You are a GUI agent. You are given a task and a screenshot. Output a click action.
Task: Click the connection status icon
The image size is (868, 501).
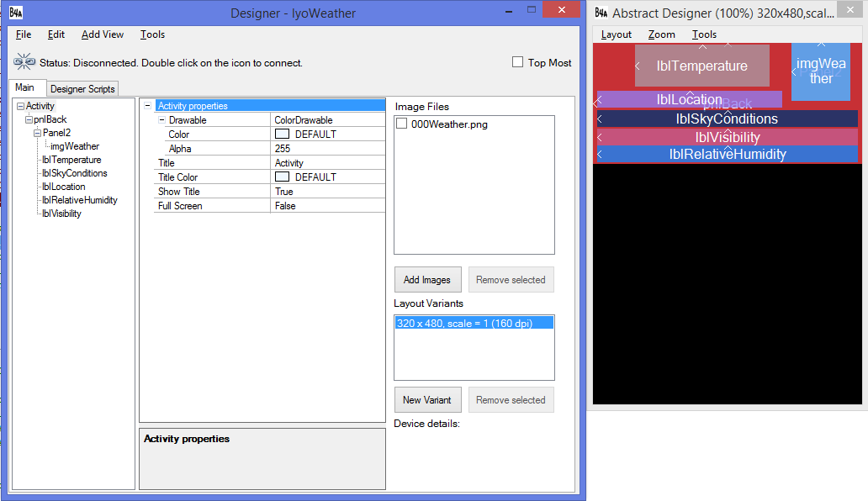[x=24, y=62]
